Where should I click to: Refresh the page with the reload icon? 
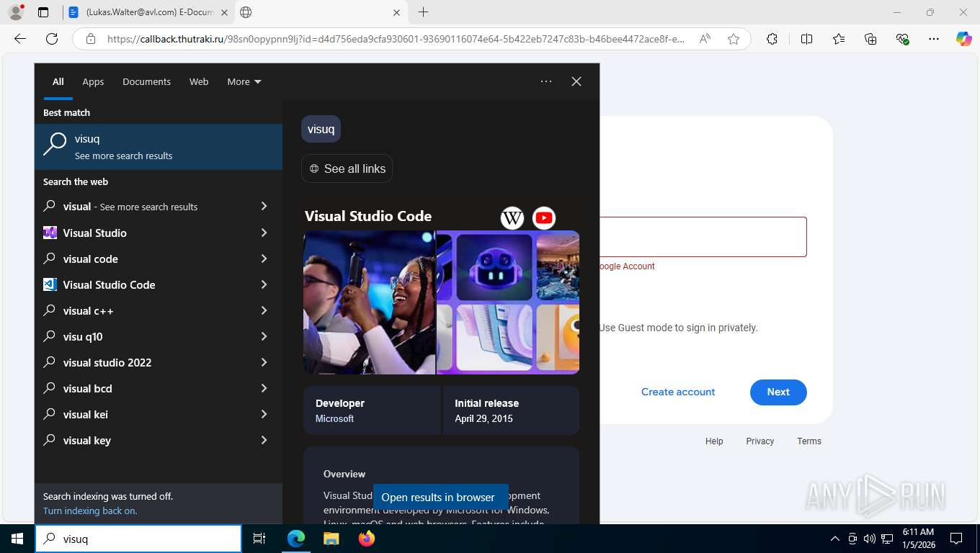tap(51, 39)
